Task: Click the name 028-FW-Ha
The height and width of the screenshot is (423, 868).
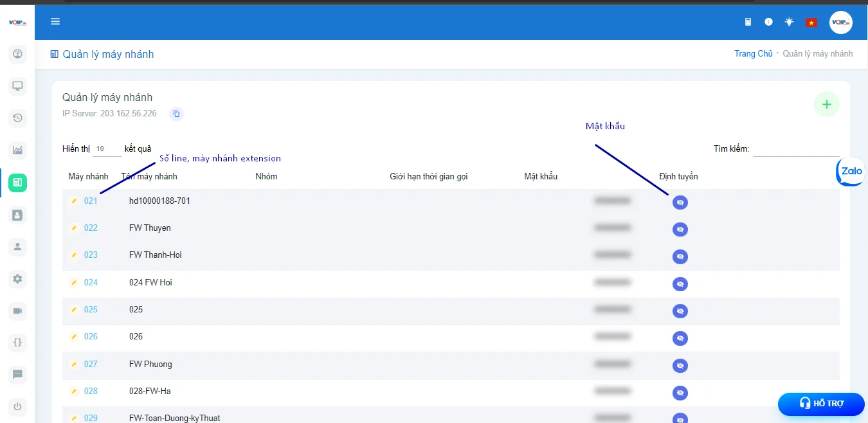Action: pos(150,392)
